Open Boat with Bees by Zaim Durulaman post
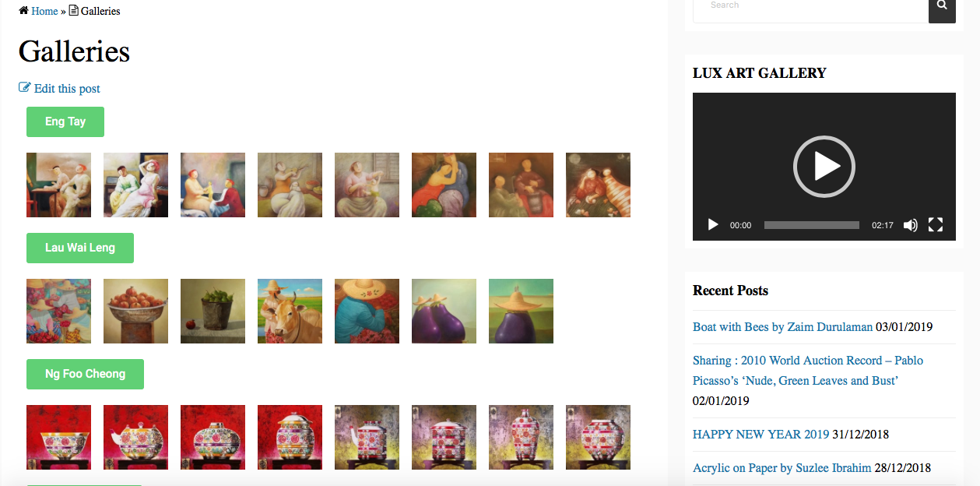The height and width of the screenshot is (486, 980). [x=782, y=327]
